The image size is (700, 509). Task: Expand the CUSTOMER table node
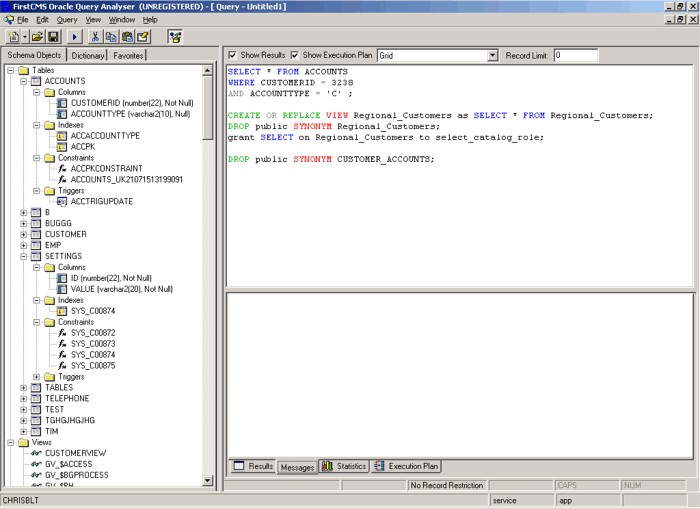23,234
